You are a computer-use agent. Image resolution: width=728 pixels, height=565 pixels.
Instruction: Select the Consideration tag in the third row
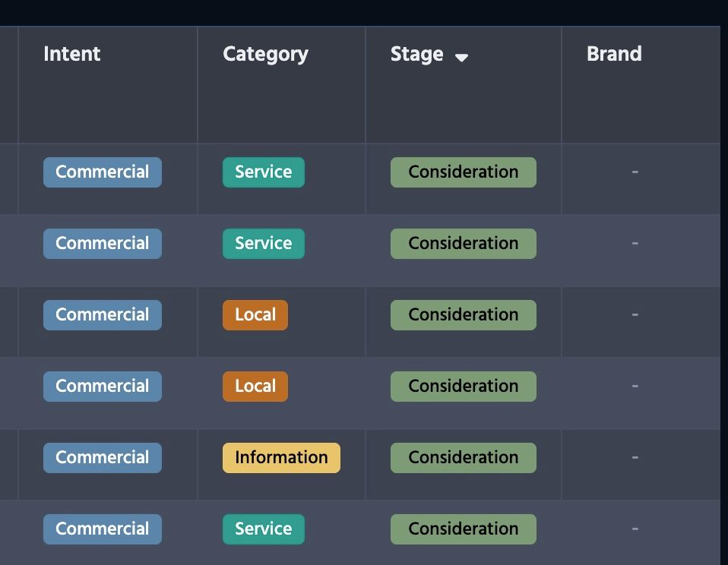[x=463, y=315]
